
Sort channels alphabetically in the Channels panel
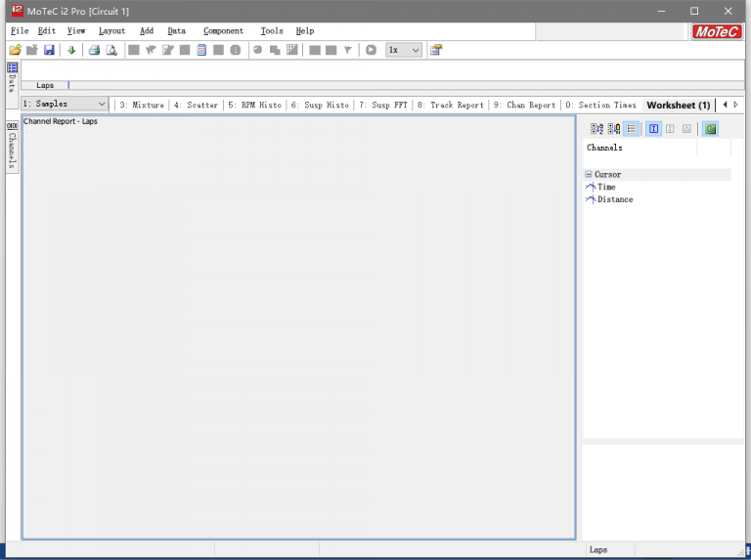[596, 129]
